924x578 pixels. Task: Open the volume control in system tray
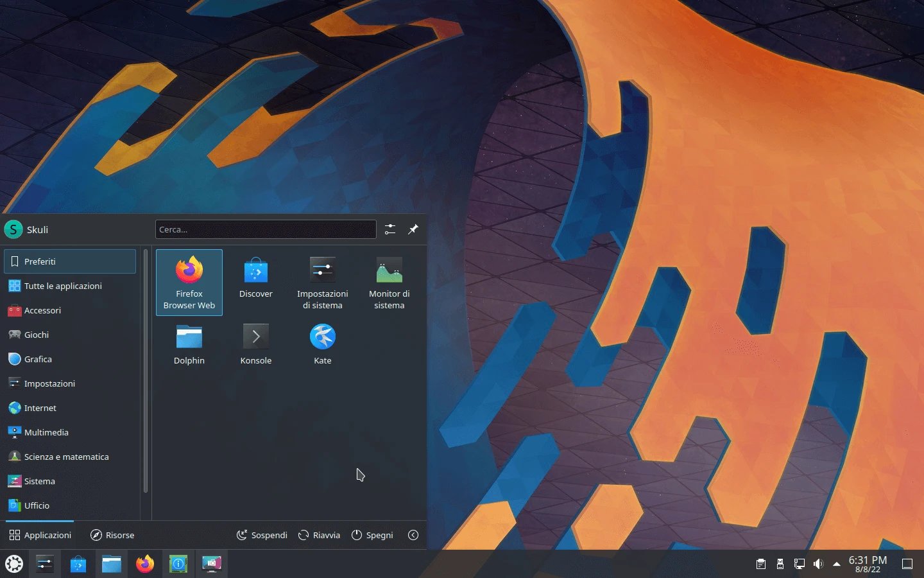[x=818, y=563]
